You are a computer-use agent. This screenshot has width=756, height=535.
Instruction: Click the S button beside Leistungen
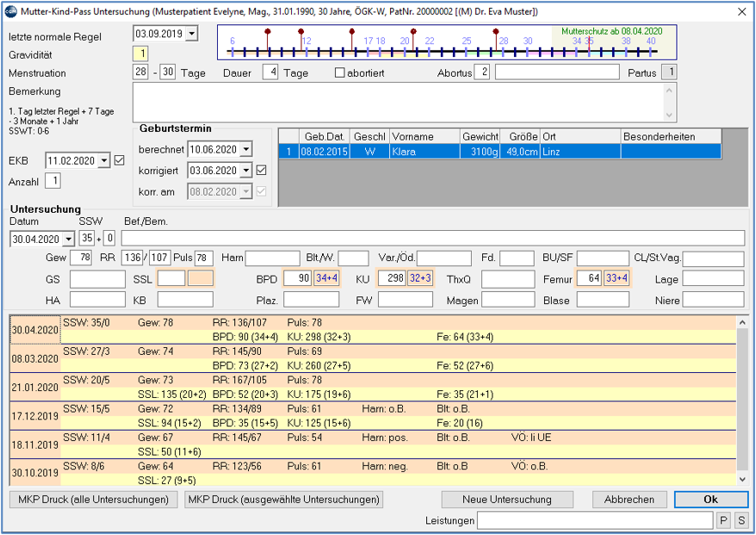[x=741, y=520]
